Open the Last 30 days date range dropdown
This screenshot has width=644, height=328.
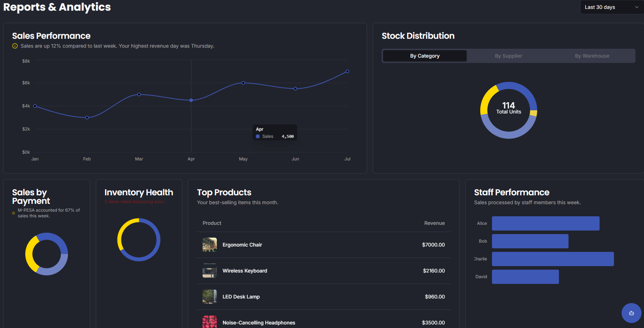tap(611, 7)
